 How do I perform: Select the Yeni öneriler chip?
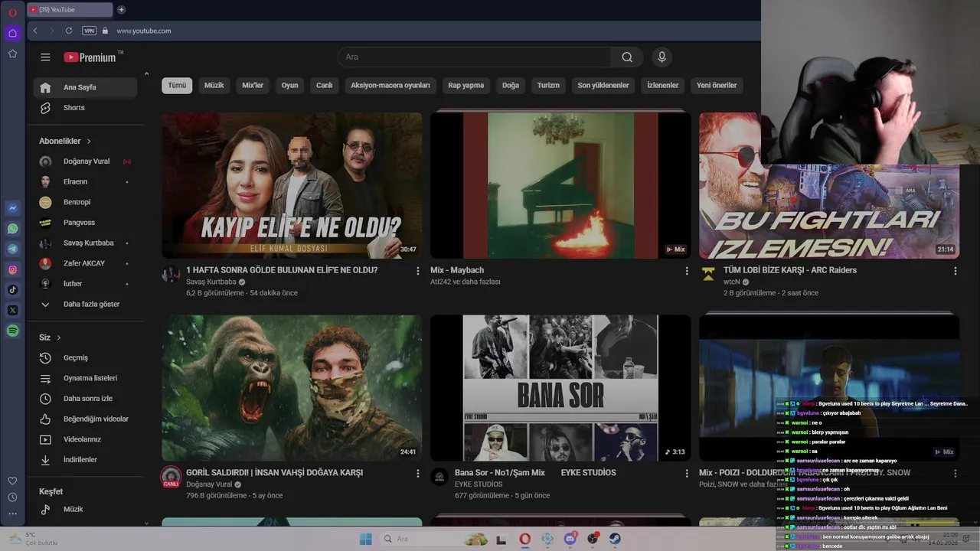717,86
